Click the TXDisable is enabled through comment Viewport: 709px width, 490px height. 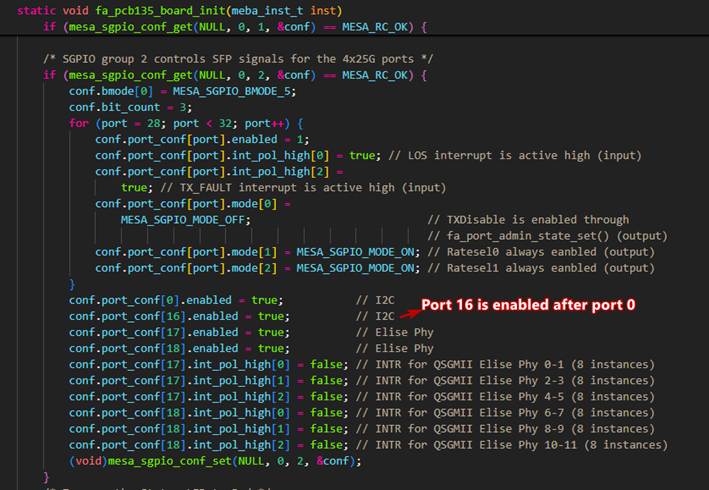[x=528, y=220]
